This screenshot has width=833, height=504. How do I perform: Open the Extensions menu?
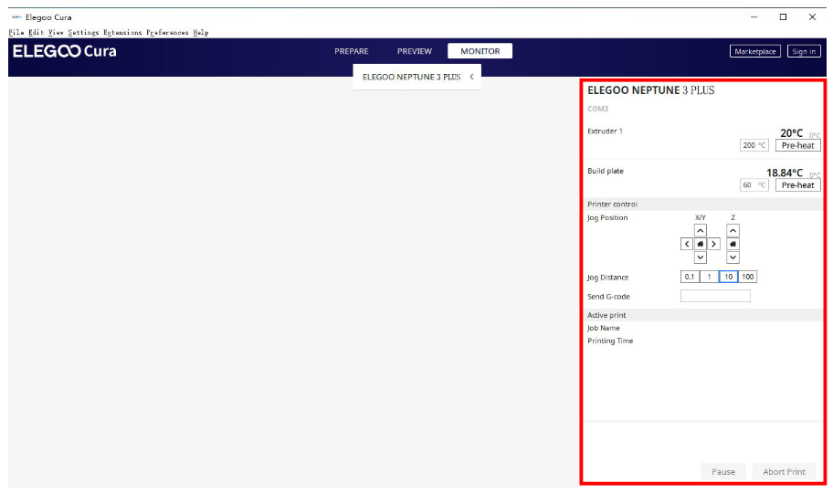coord(122,32)
